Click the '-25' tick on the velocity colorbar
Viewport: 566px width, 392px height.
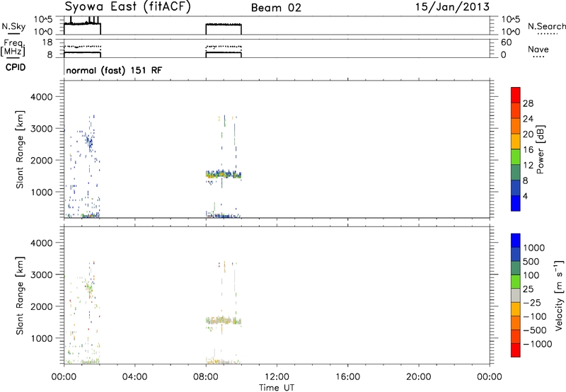pos(532,302)
